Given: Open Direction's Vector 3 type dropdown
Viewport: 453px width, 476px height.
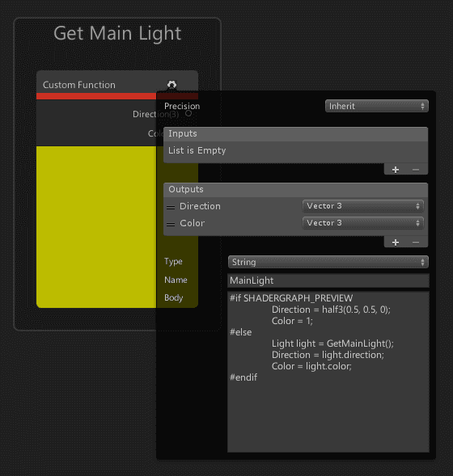Looking at the screenshot, I should 362,206.
